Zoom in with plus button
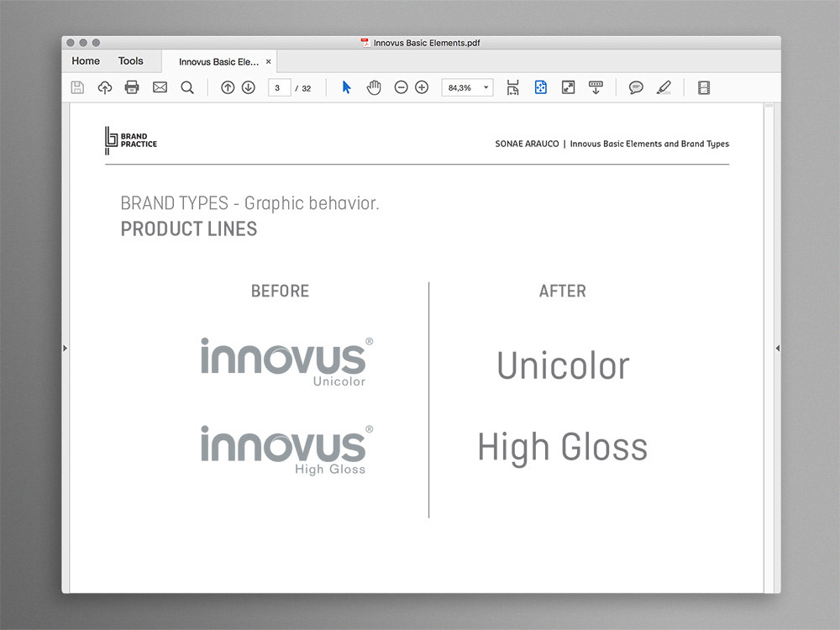Image resolution: width=840 pixels, height=630 pixels. click(422, 87)
